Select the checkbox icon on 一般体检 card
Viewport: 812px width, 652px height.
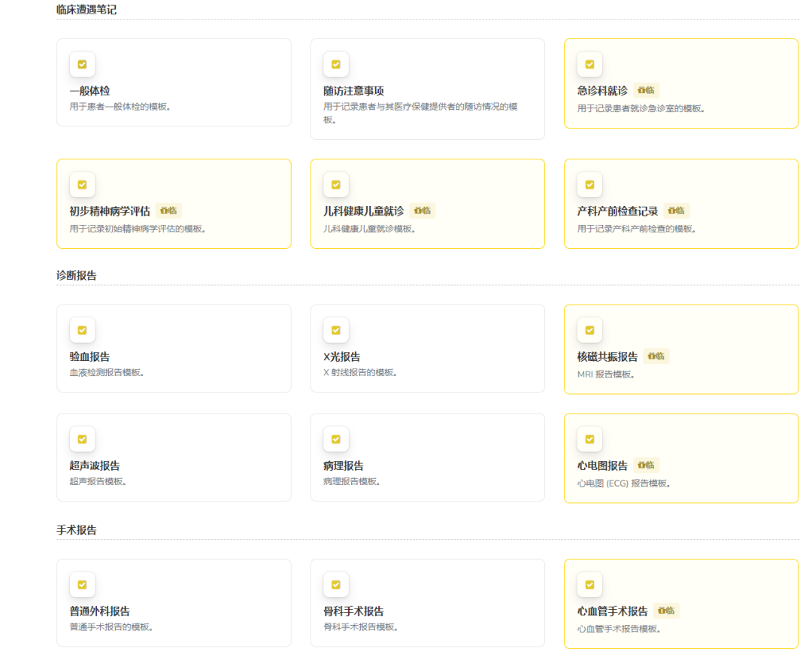click(82, 65)
